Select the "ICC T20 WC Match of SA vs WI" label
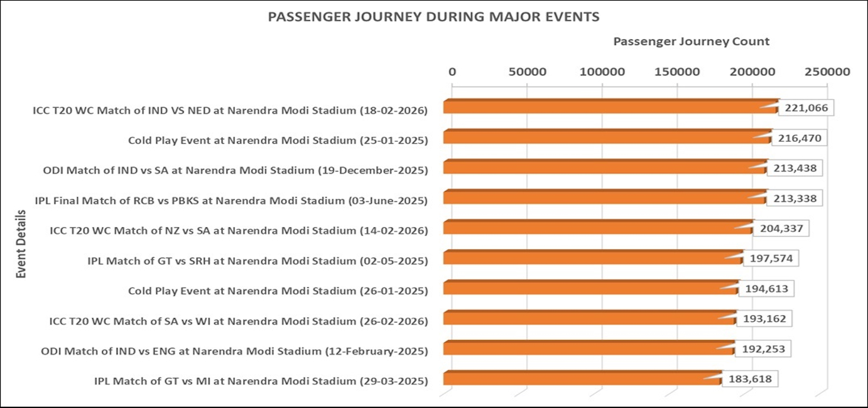The height and width of the screenshot is (408, 868). tap(239, 321)
